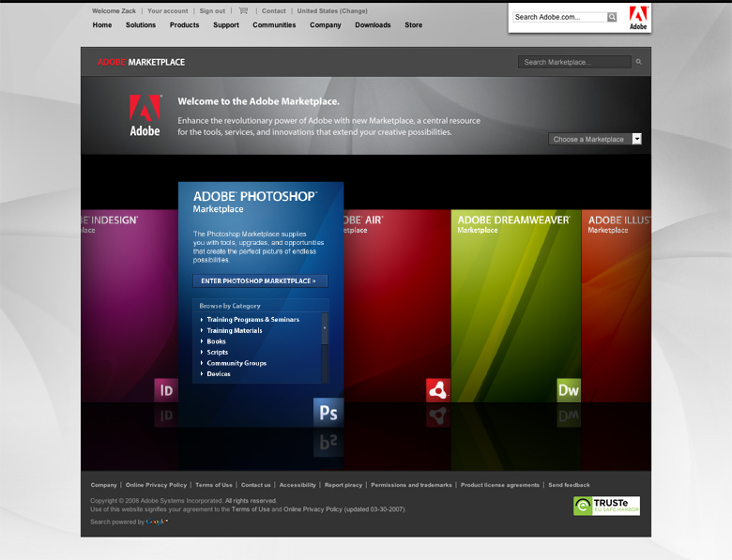This screenshot has height=560, width=732.
Task: Click the TRUSTe EU Safe Harbor badge
Action: 606,506
